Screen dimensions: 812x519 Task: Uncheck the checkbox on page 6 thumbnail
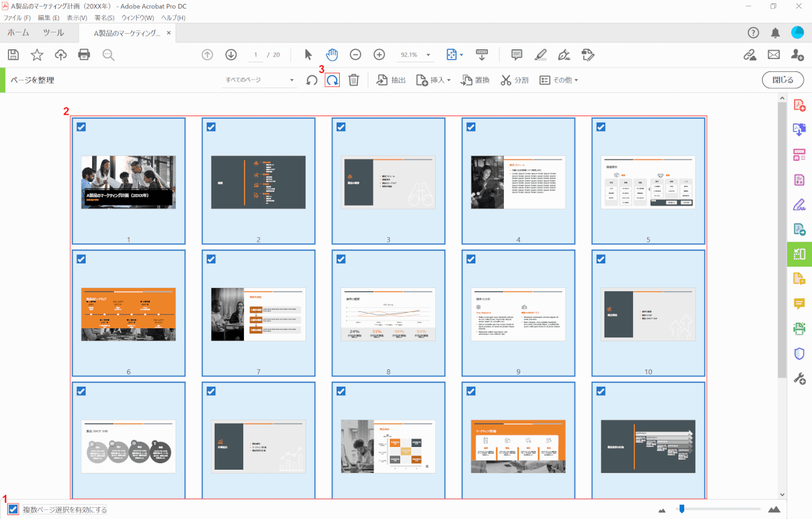click(x=81, y=259)
